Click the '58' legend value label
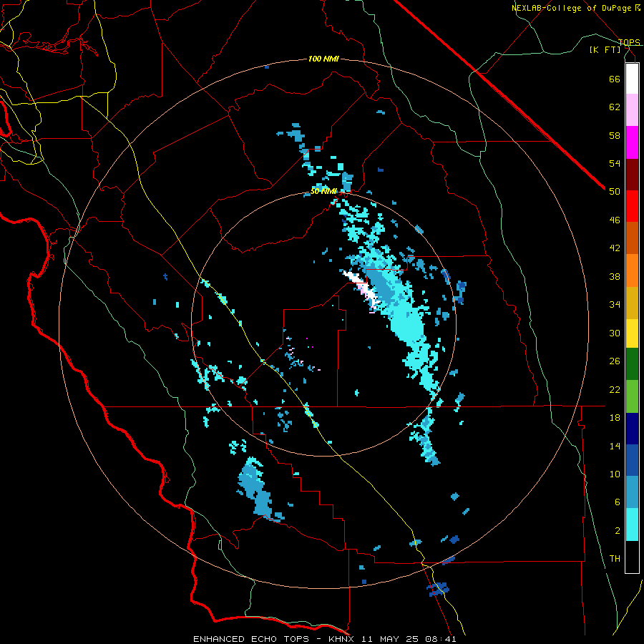The image size is (644, 644). [x=615, y=135]
